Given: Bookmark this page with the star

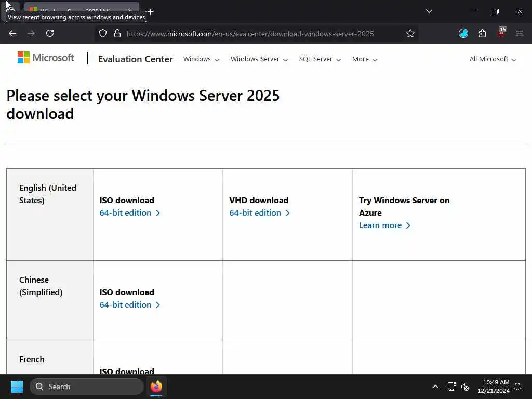Looking at the screenshot, I should click(x=410, y=33).
